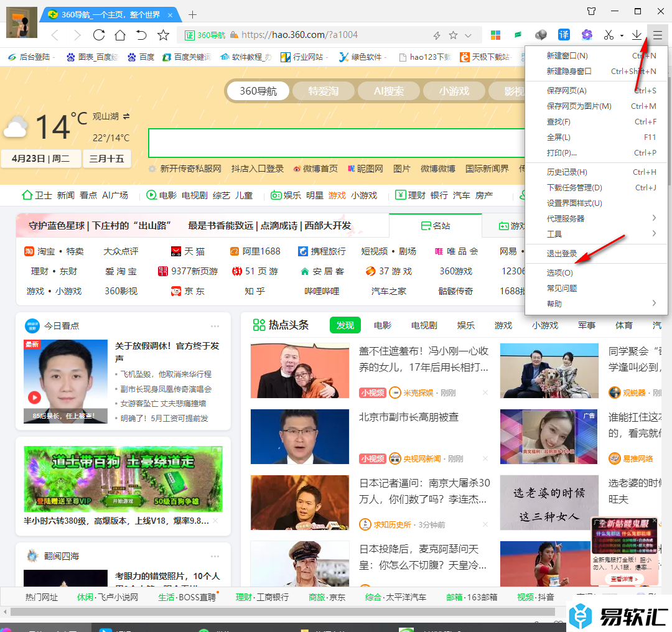
Task: Click the 淘宝 site icon
Action: pyautogui.click(x=29, y=251)
